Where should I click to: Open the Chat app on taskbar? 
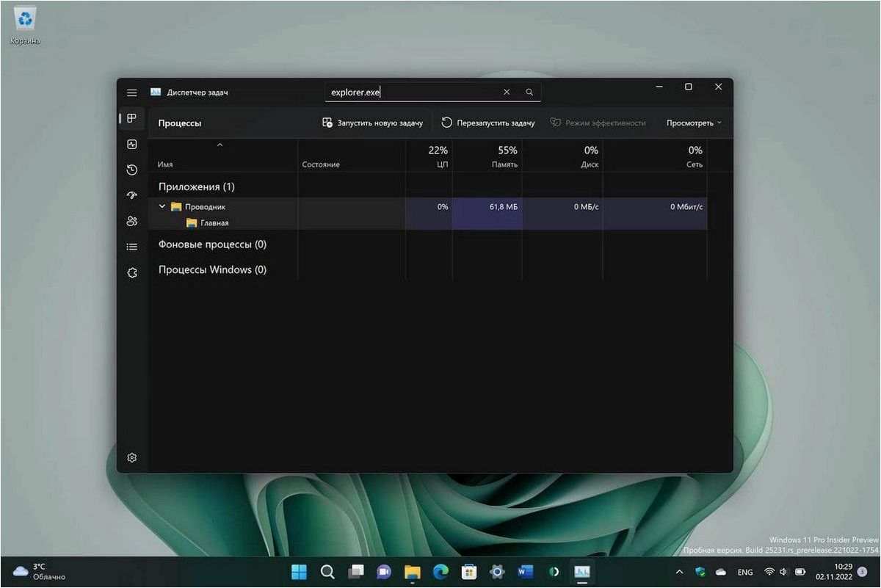tap(384, 572)
